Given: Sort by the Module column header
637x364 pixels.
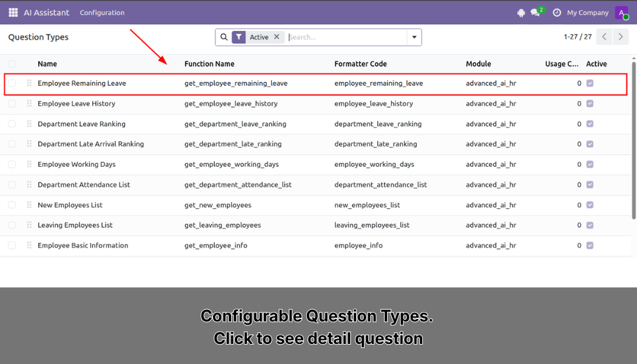Looking at the screenshot, I should click(478, 64).
